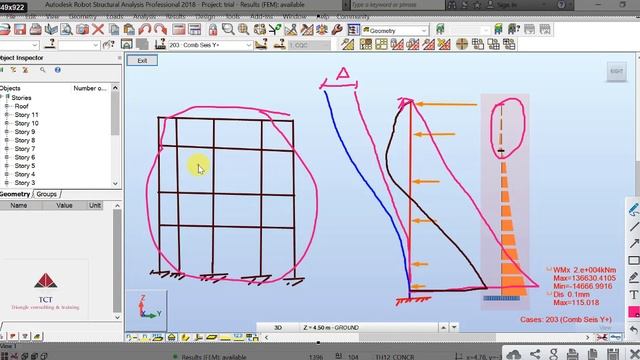640x360 pixels.
Task: Click the Screen Capture camera icon
Action: (x=82, y=29)
